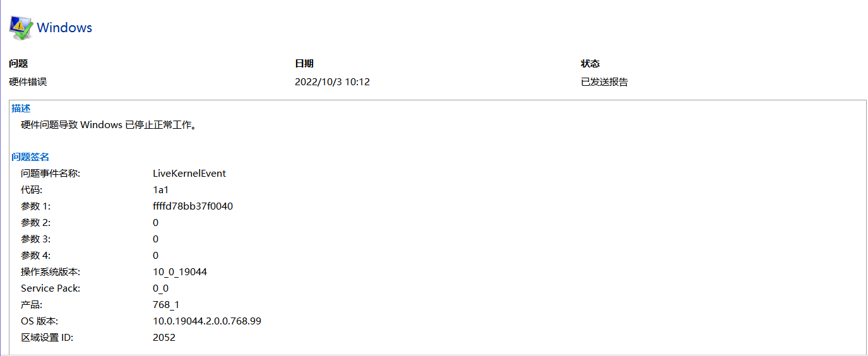
Task: Click the Windows title heading
Action: pos(64,28)
